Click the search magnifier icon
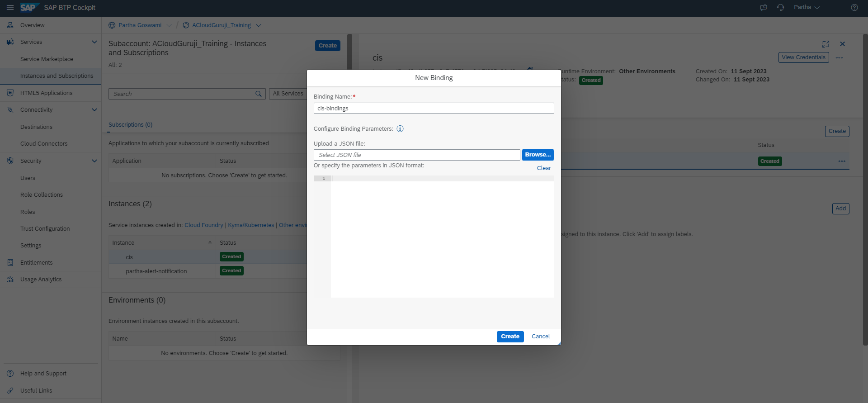The width and height of the screenshot is (868, 403). (x=258, y=94)
